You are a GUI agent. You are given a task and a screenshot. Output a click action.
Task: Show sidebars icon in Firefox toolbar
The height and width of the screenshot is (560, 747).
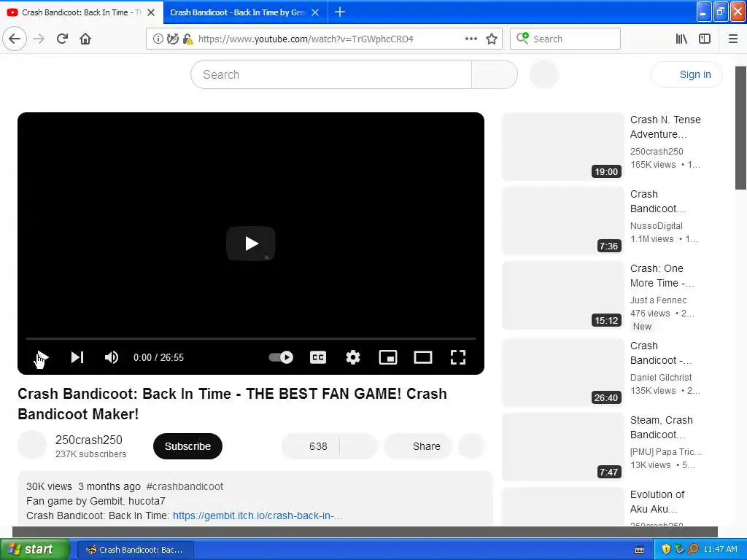tap(705, 39)
